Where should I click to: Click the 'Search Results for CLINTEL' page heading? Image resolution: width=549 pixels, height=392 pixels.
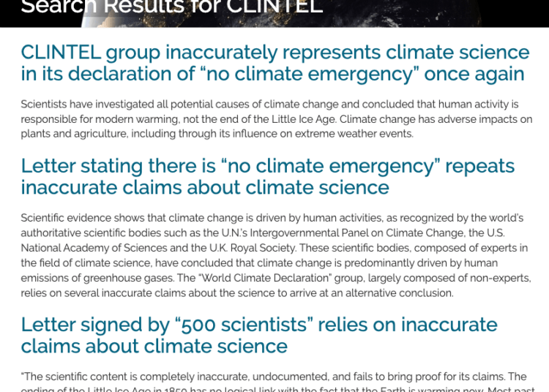click(171, 7)
